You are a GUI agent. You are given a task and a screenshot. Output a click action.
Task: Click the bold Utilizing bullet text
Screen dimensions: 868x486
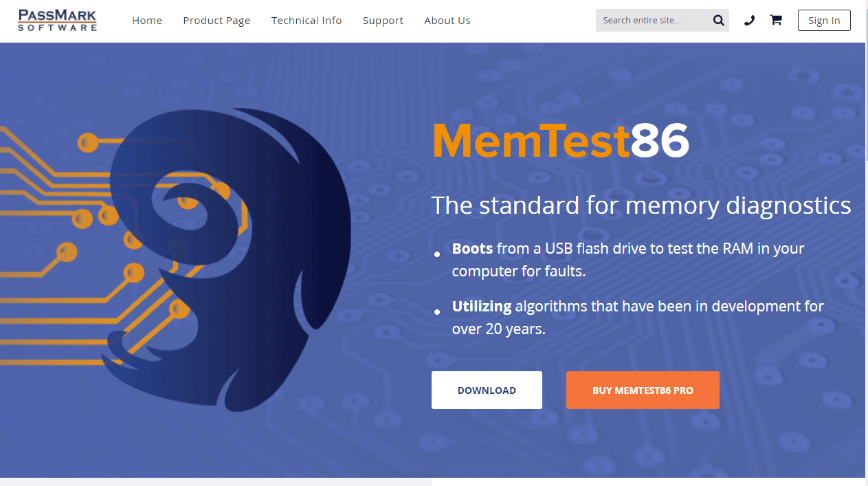click(482, 307)
